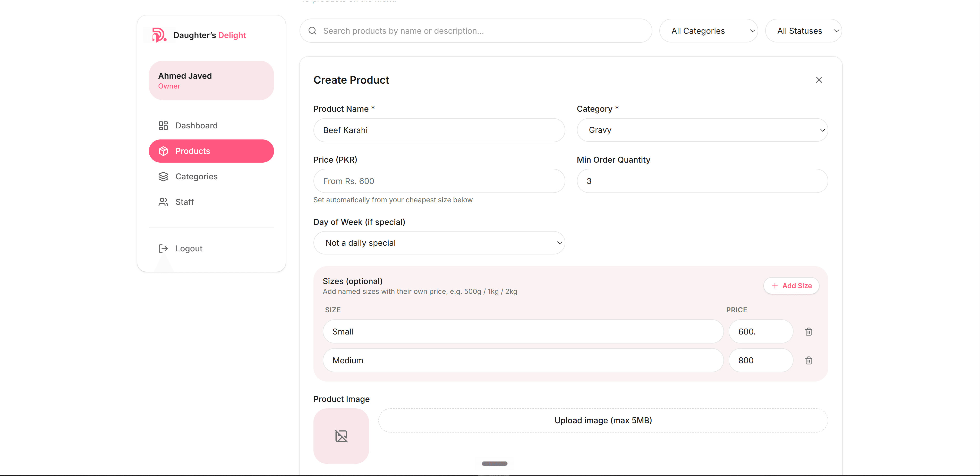Log out using the Logout link
This screenshot has width=980, height=476.
click(x=211, y=249)
